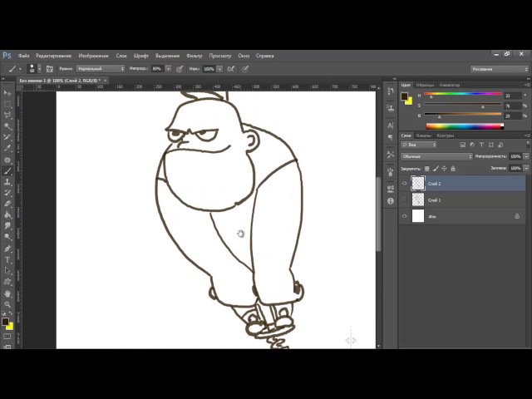The width and height of the screenshot is (532, 399).
Task: Select the Magic Wand tool
Action: click(7, 126)
